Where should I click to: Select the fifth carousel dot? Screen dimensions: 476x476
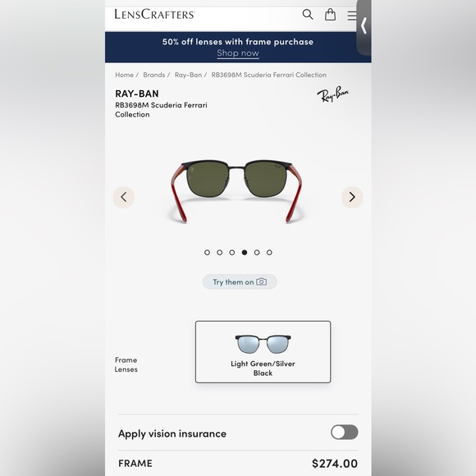[257, 252]
